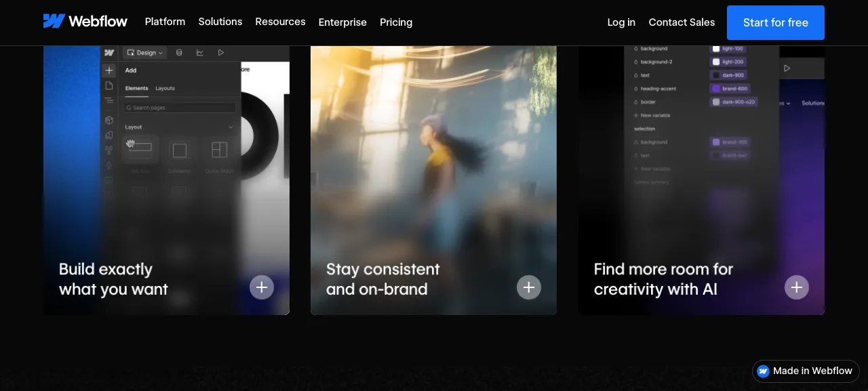Select the Elements tab in the Add panel
The image size is (868, 391).
(136, 88)
